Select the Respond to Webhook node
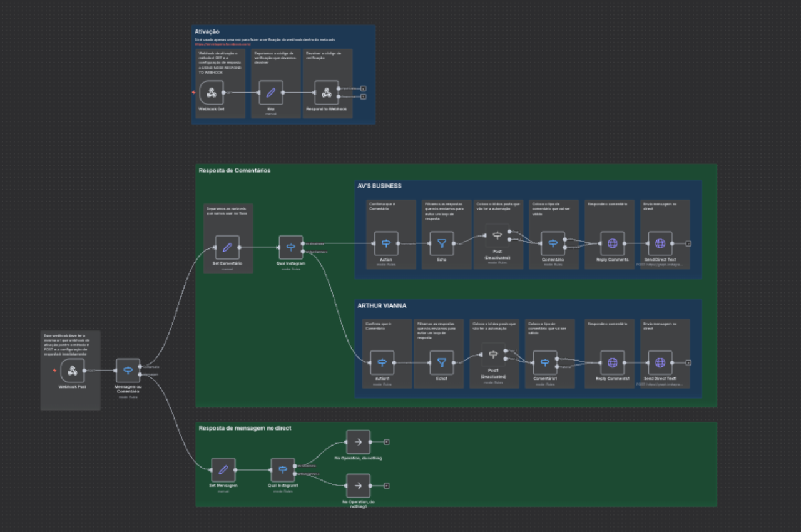 [x=326, y=93]
